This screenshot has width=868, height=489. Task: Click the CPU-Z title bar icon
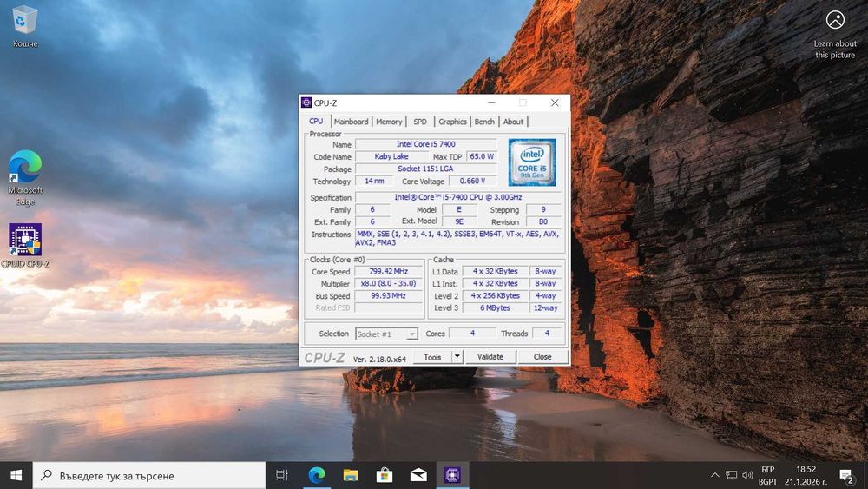pyautogui.click(x=306, y=102)
